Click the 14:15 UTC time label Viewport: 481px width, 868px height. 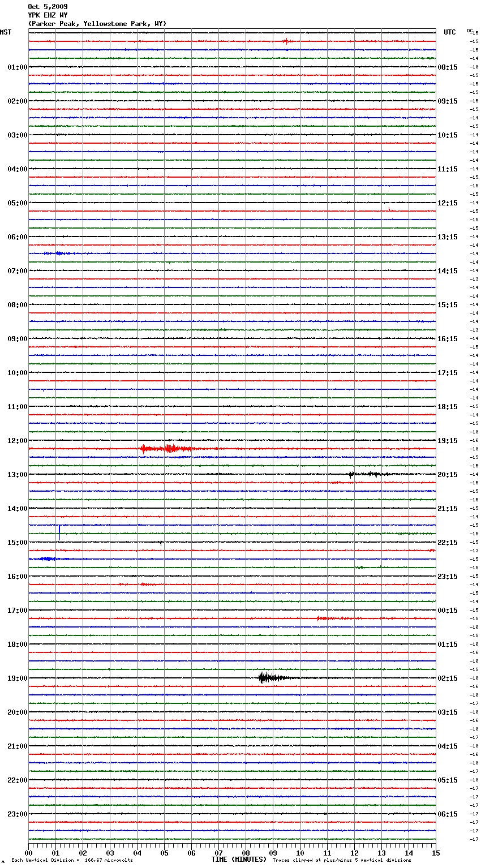[x=448, y=271]
